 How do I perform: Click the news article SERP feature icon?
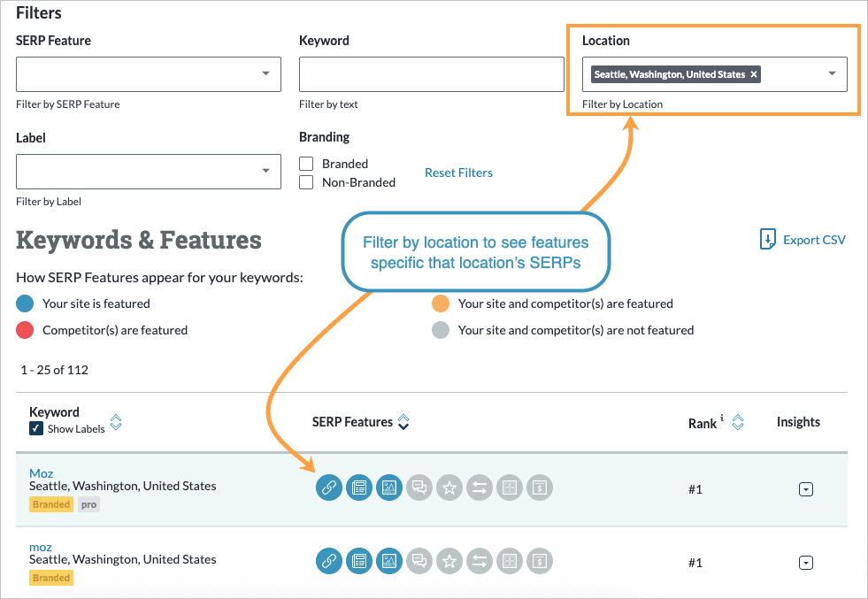(x=358, y=488)
